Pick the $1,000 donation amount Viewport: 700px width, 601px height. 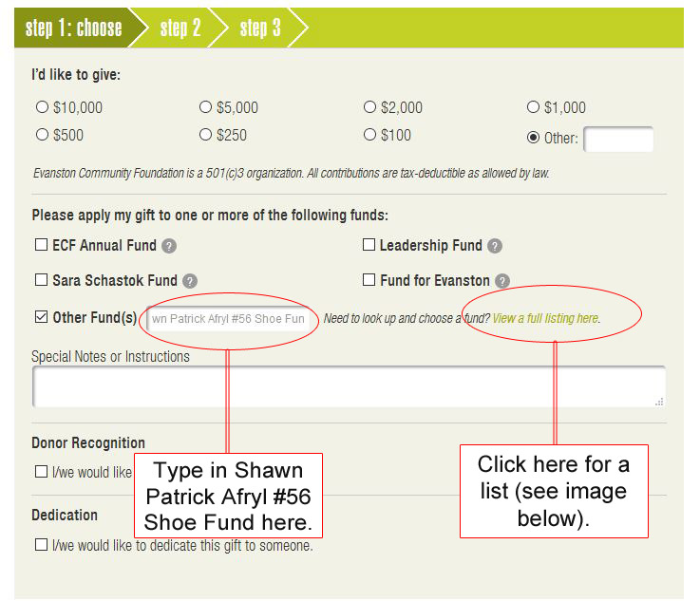[x=534, y=107]
